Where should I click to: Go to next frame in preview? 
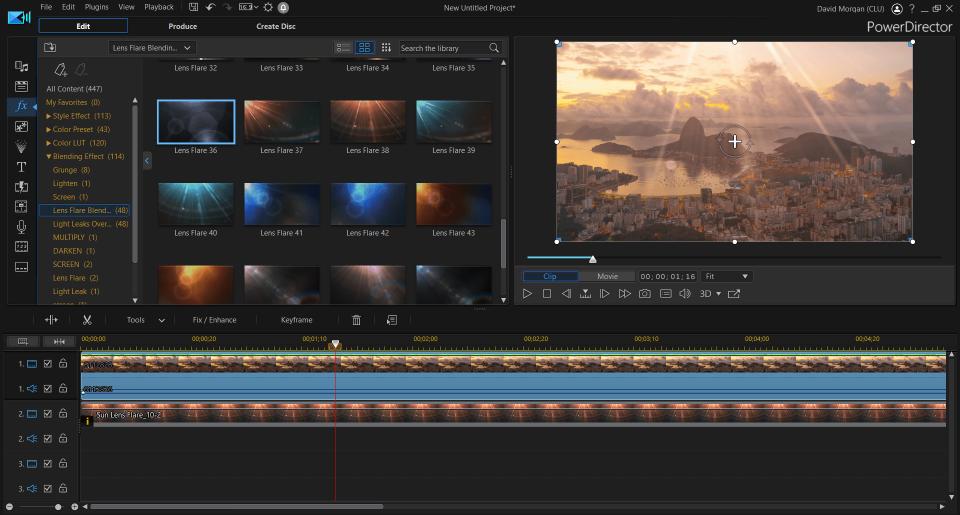point(604,294)
